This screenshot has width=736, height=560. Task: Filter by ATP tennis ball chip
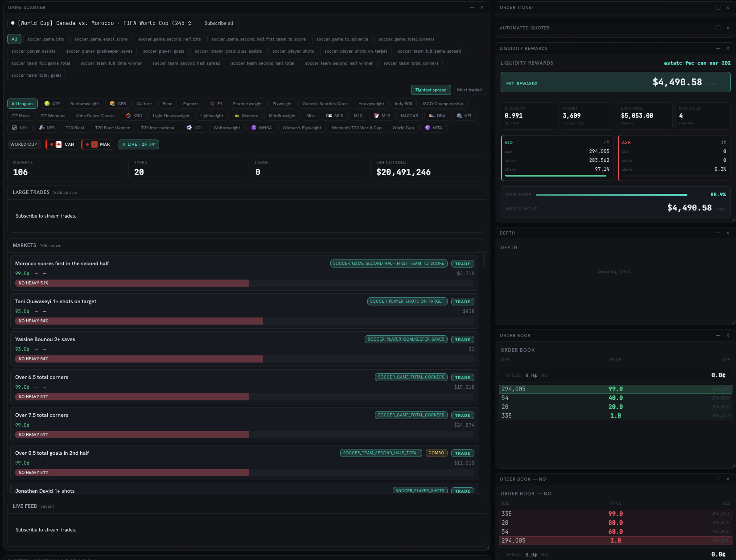click(x=52, y=104)
